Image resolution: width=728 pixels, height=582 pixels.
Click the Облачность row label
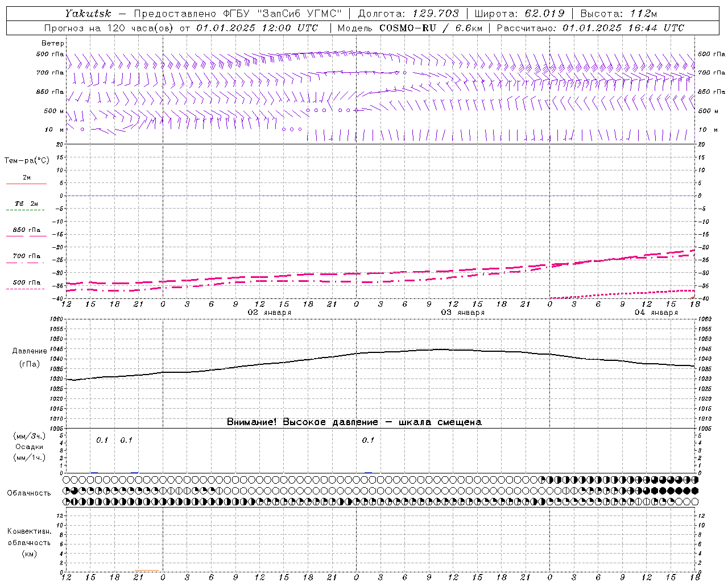(28, 493)
